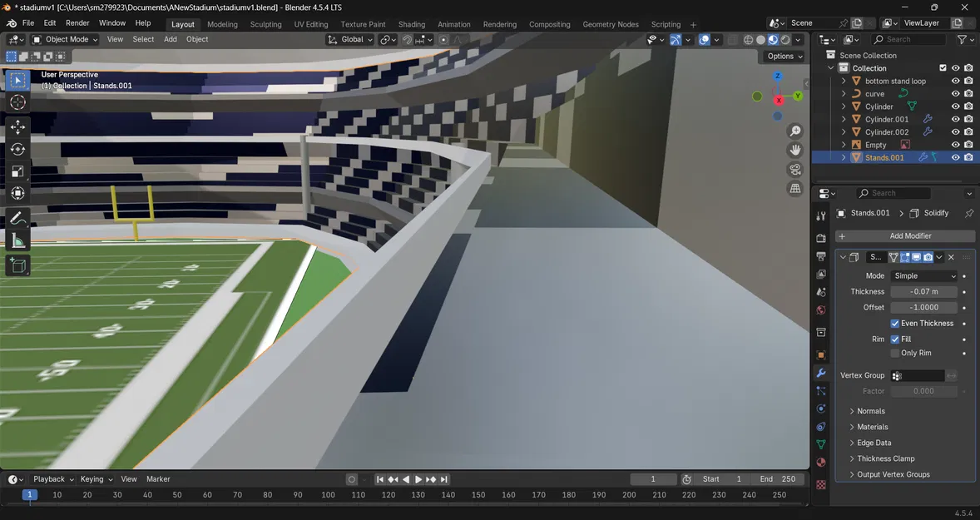Switch to Geometry Nodes workspace tab
Viewport: 980px width, 520px height.
point(611,24)
